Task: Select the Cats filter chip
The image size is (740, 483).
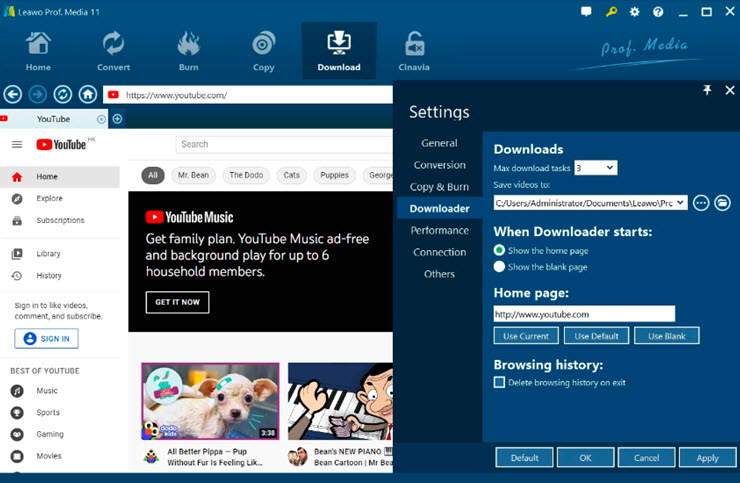Action: click(x=292, y=175)
